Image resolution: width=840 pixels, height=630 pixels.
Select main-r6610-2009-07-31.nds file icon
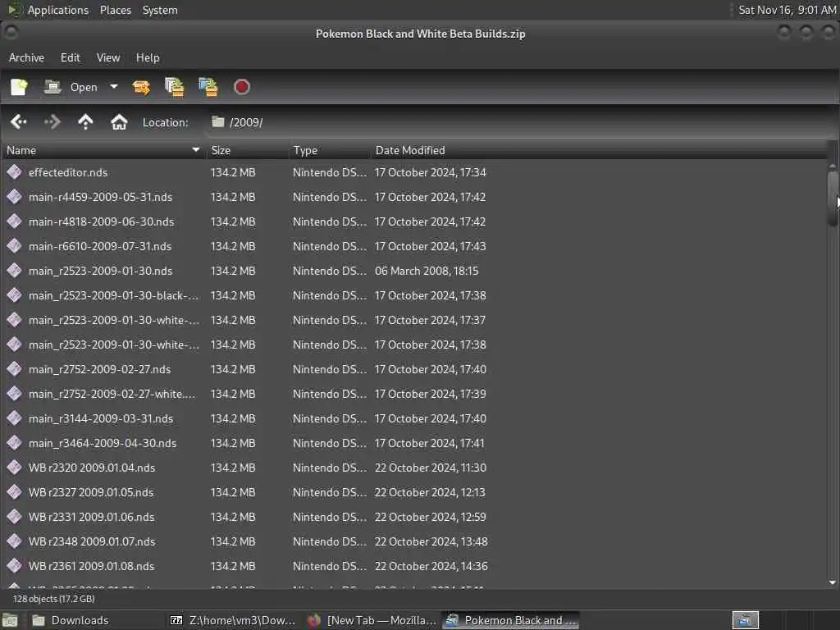[15, 246]
